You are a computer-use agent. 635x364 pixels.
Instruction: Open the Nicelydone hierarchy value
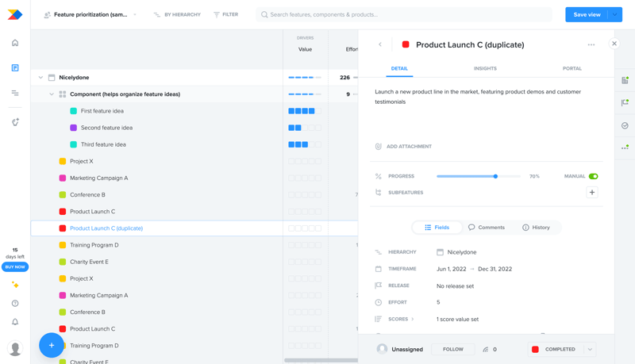point(456,252)
